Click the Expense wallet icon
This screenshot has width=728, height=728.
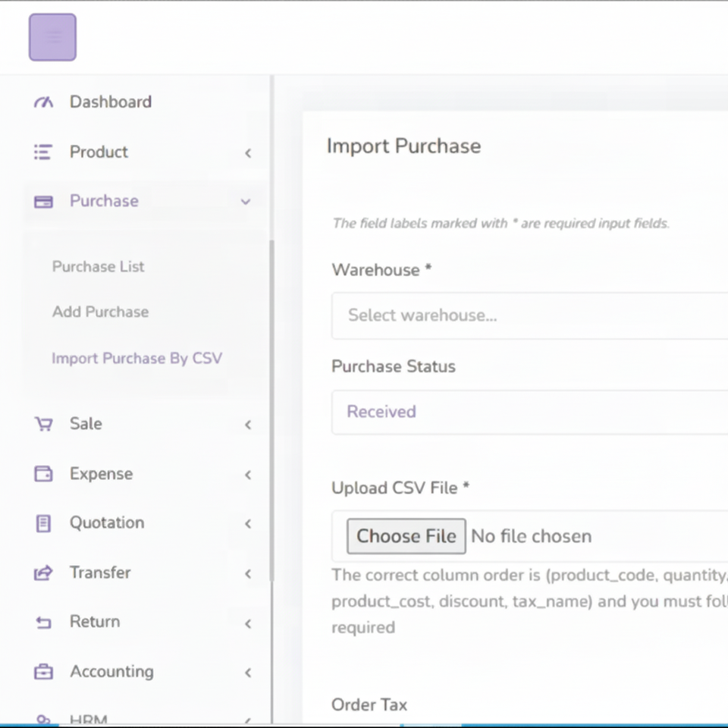44,474
